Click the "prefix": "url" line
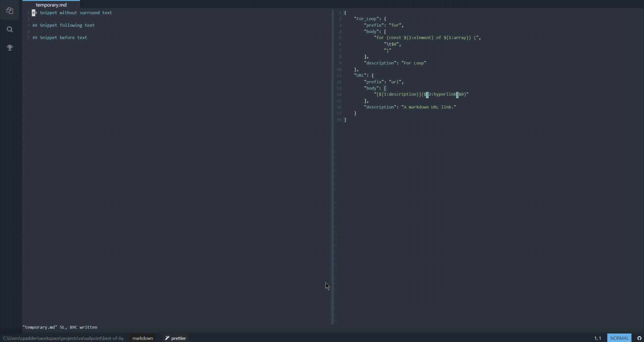This screenshot has height=342, width=644. (384, 82)
